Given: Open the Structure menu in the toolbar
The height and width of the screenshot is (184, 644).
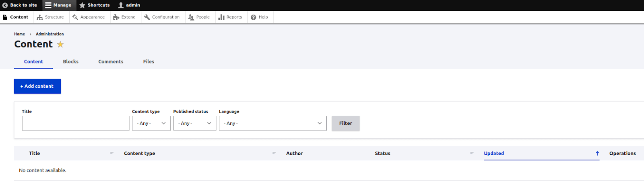Looking at the screenshot, I should pos(50,17).
